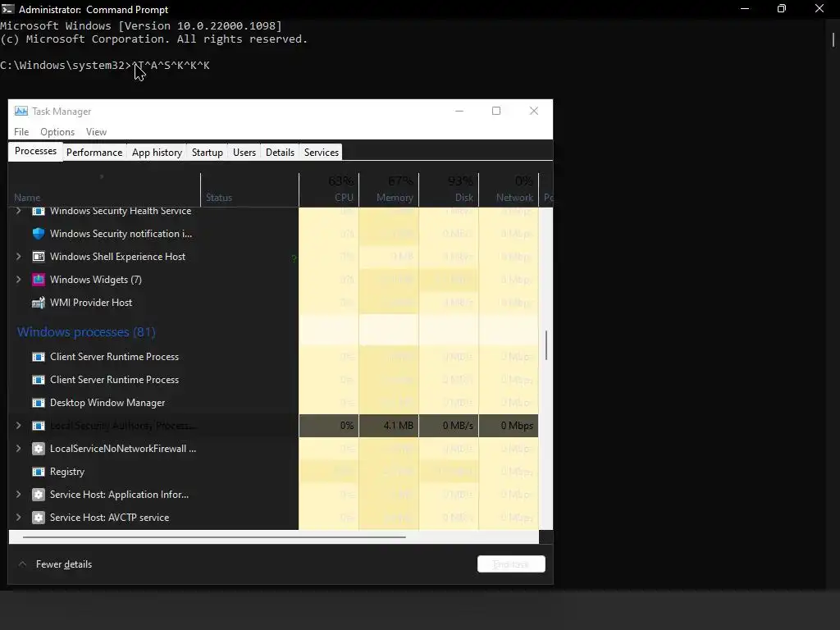Click the Windows Security notification shield icon
The height and width of the screenshot is (630, 840).
38,234
